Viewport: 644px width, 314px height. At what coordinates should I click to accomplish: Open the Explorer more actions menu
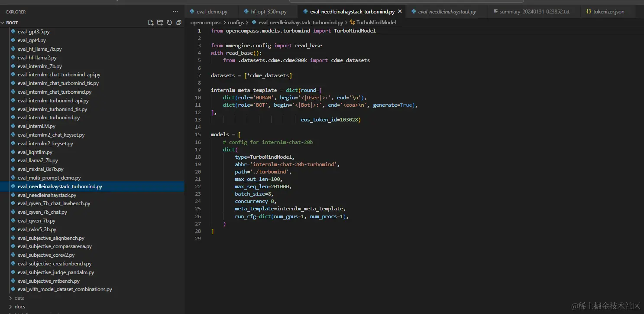pos(175,12)
